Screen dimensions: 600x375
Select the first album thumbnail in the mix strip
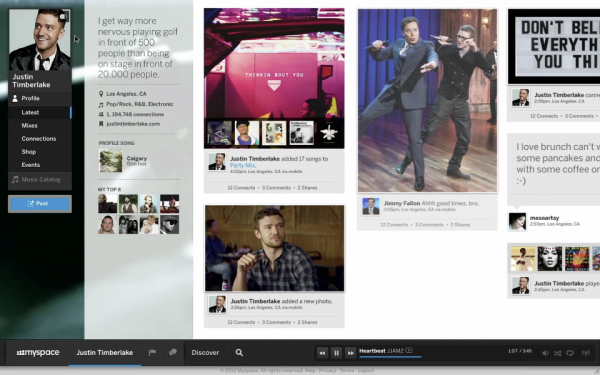[x=219, y=133]
